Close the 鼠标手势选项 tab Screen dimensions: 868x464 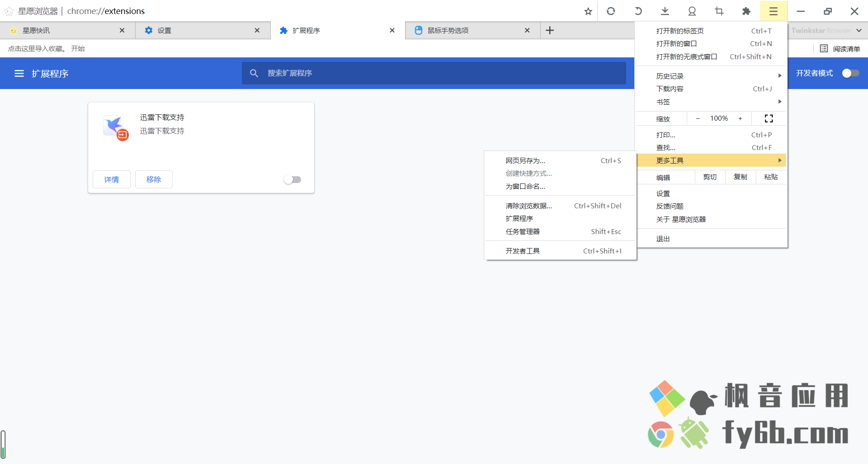pyautogui.click(x=527, y=30)
